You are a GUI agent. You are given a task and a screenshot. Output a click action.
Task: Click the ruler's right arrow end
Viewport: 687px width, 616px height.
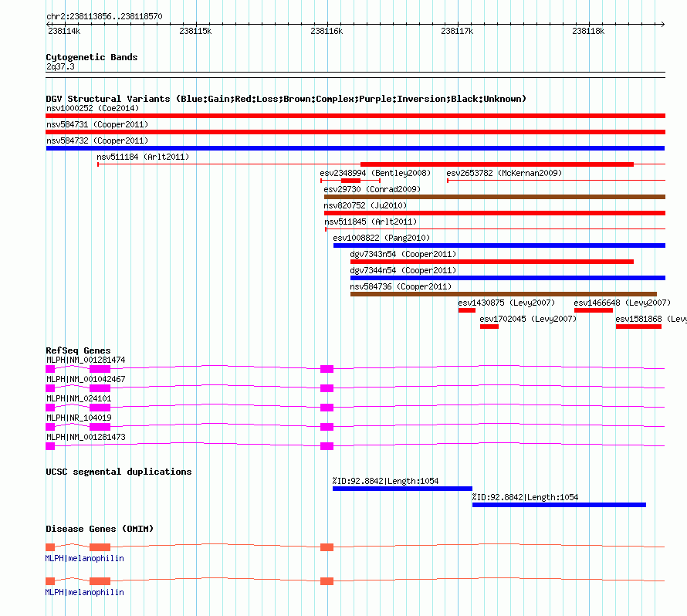(x=663, y=25)
